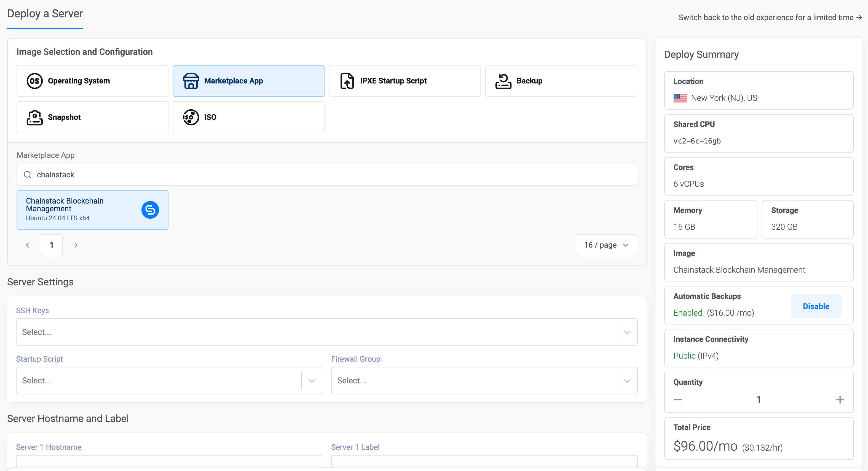This screenshot has width=868, height=471.
Task: Click the Quantity value 1
Action: 759,400
